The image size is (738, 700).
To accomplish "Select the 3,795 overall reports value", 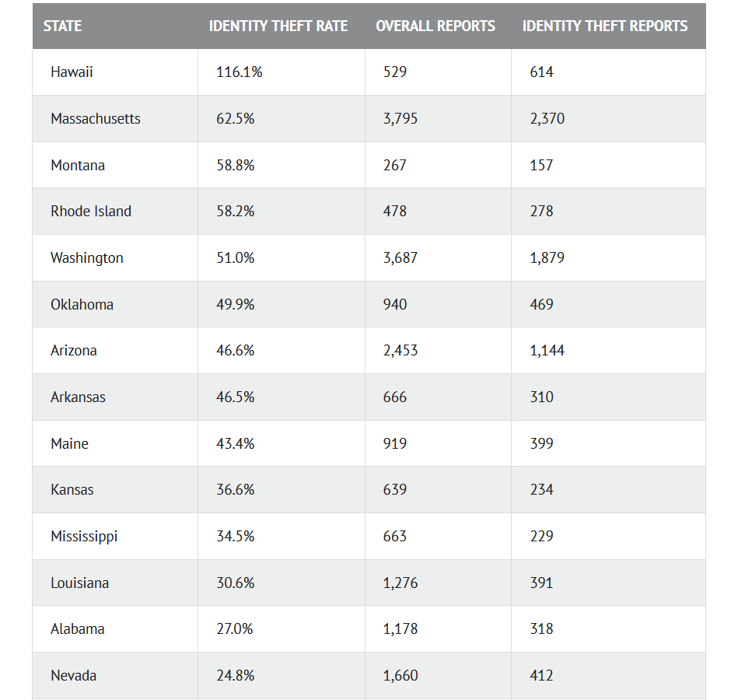I will [x=400, y=119].
